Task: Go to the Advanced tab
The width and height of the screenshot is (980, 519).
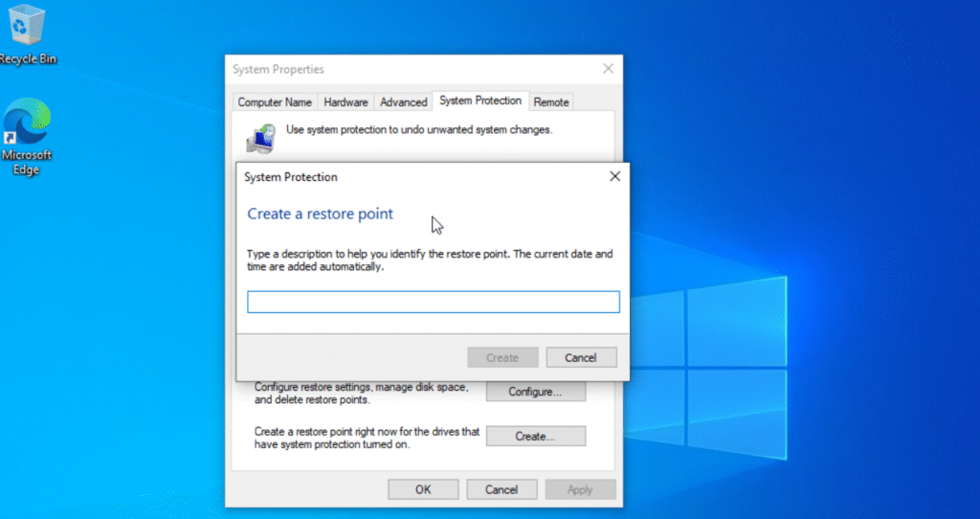Action: pos(403,102)
